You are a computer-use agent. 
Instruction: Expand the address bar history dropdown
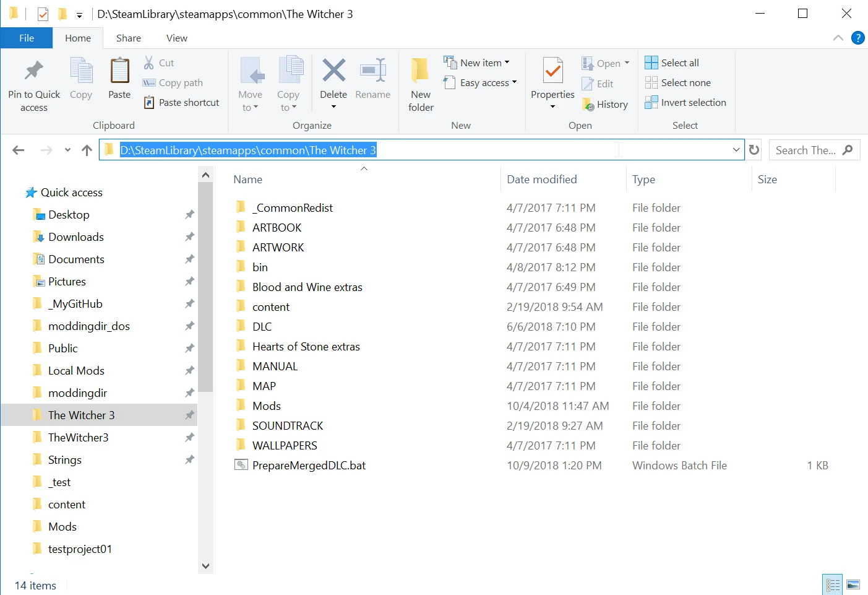[736, 150]
